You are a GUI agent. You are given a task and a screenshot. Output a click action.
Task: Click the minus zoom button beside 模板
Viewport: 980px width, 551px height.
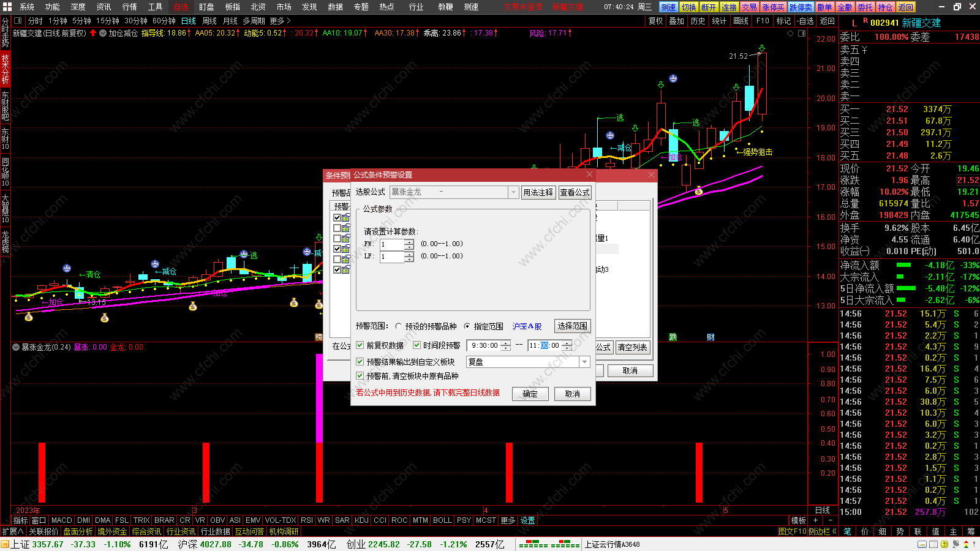(831, 520)
